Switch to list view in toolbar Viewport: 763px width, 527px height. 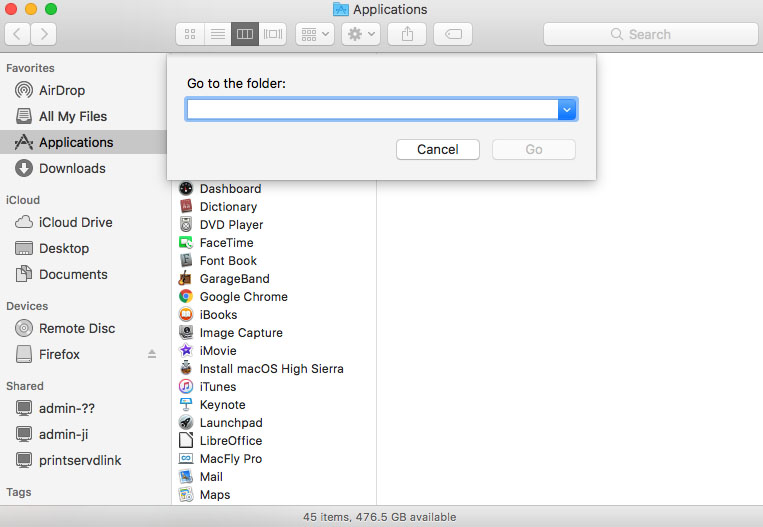(218, 34)
